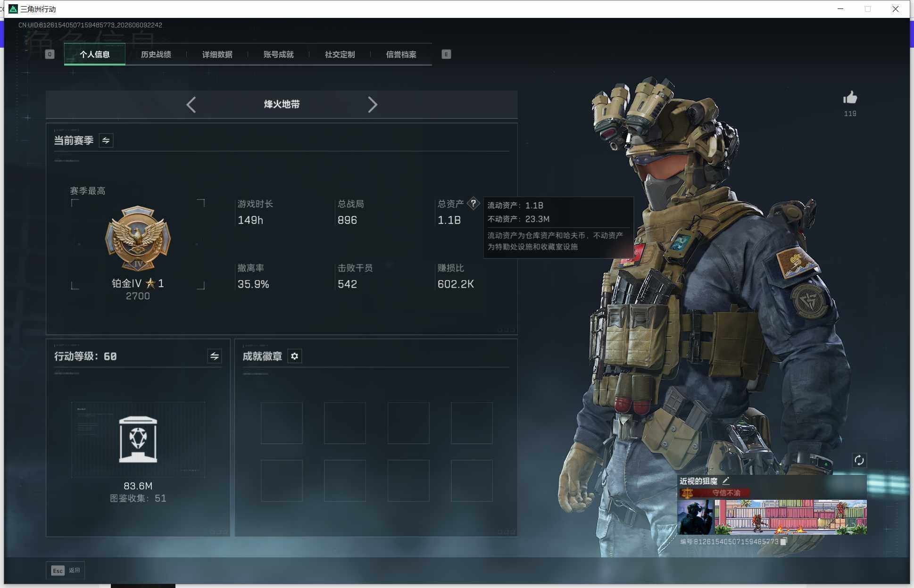The width and height of the screenshot is (914, 588).
Task: Click the 击败干员 value 542
Action: point(347,284)
